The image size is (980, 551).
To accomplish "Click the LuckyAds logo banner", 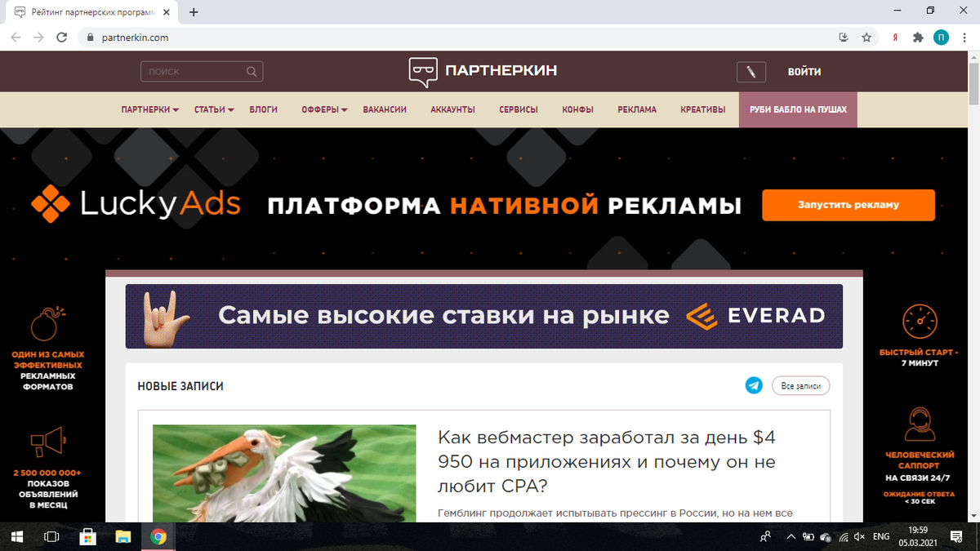I will coord(136,204).
